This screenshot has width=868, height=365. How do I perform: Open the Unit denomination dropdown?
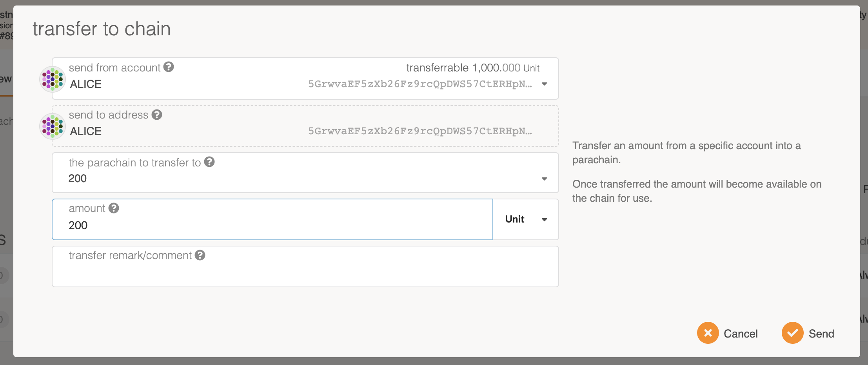click(x=525, y=219)
